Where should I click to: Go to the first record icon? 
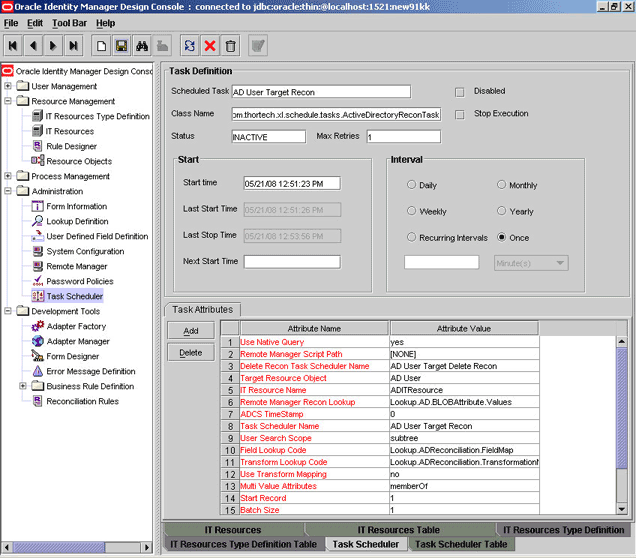click(14, 46)
